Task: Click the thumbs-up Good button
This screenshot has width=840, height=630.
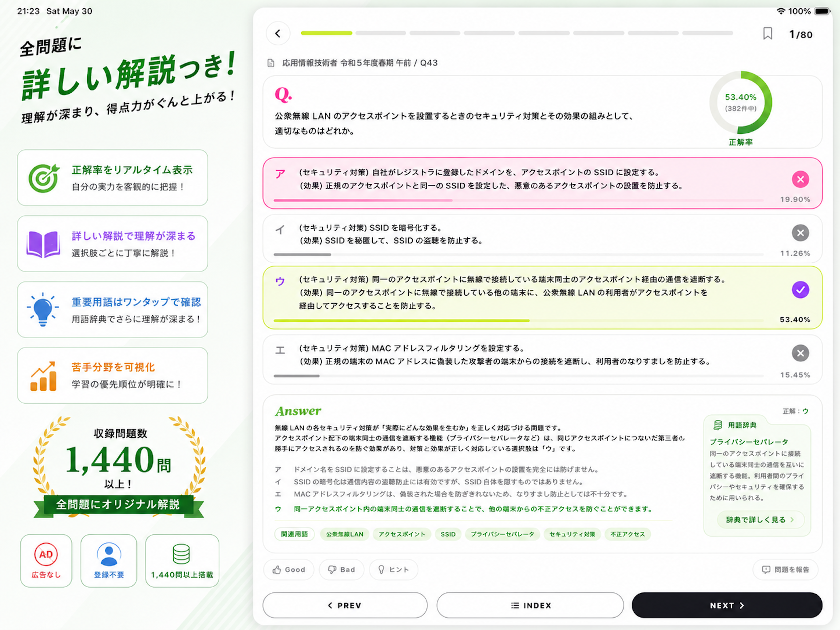Action: [x=289, y=570]
